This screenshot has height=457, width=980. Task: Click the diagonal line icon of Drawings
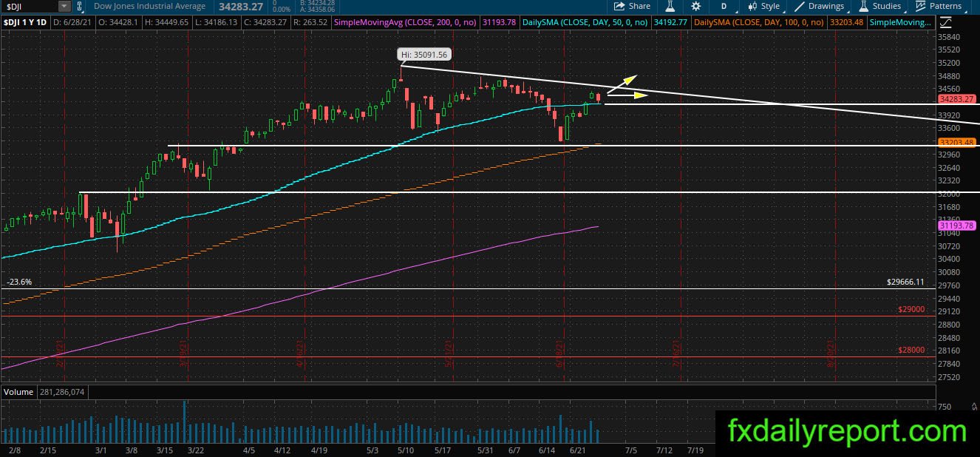coord(800,6)
